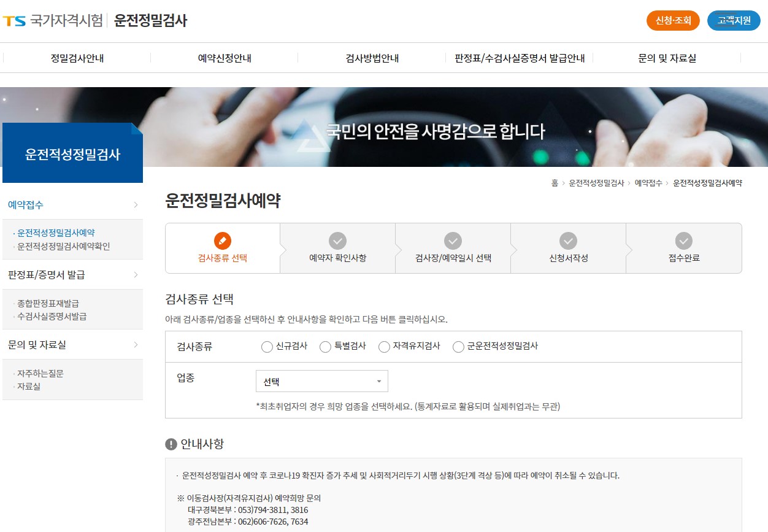Click the 고객지원 button at top right

click(x=734, y=20)
